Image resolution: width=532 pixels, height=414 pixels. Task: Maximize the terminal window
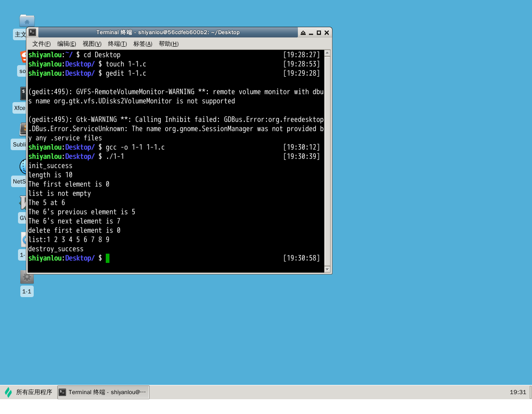(x=319, y=33)
